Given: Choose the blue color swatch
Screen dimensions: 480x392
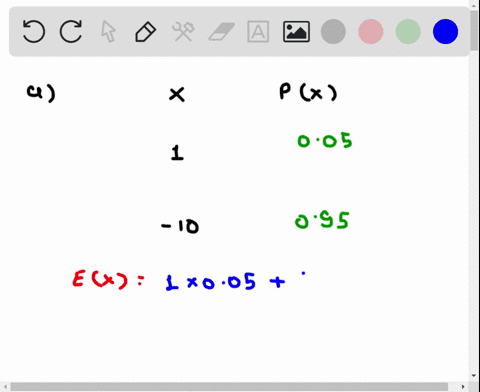Looking at the screenshot, I should click(445, 32).
